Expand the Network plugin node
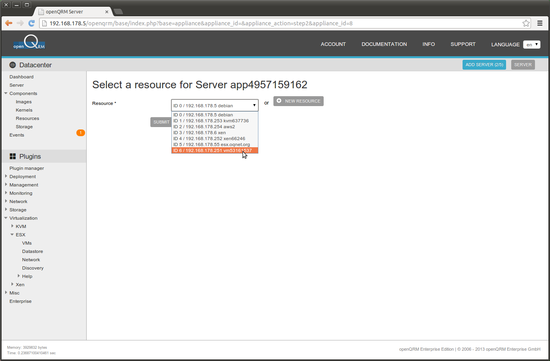The image size is (550, 361). 6,201
